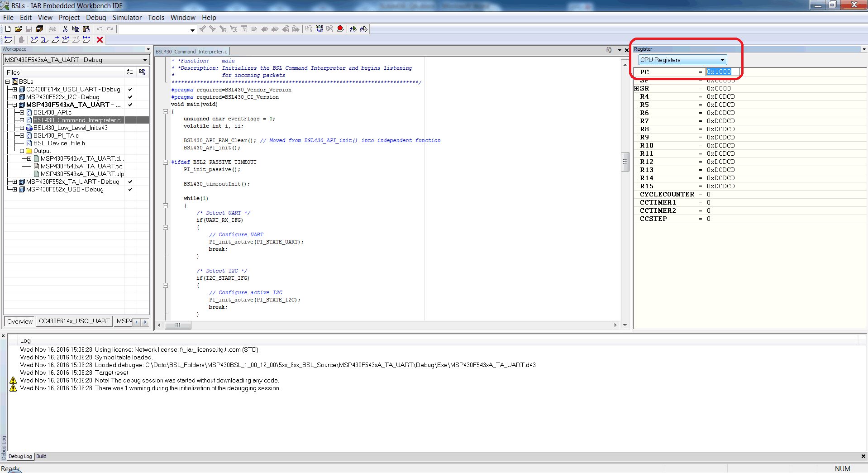Open the File menu
This screenshot has height=473, width=868.
(8, 17)
